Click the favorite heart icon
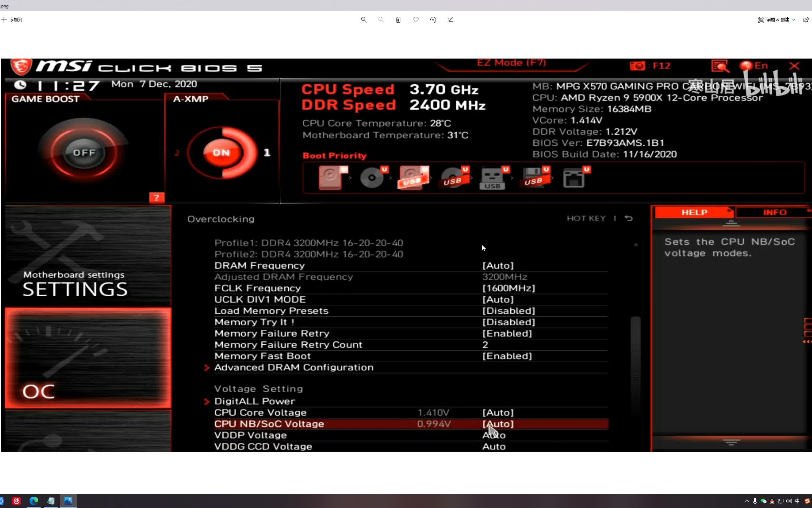The width and height of the screenshot is (812, 508). click(416, 20)
